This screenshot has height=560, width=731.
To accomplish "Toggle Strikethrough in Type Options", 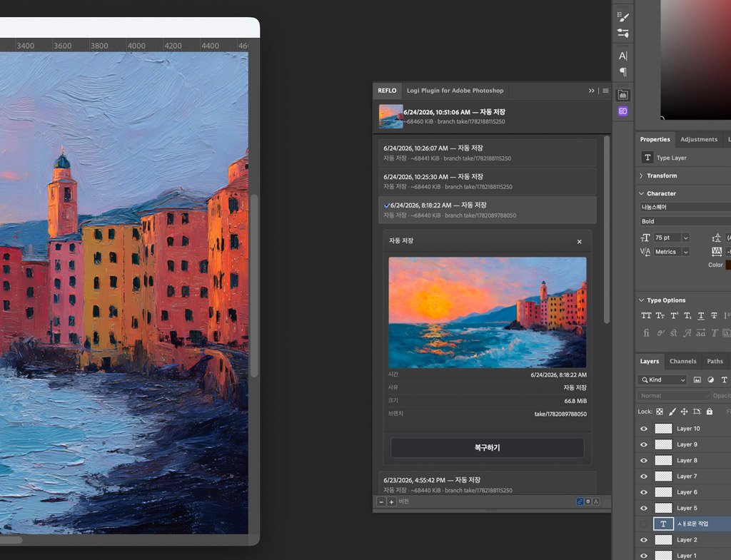I will [x=714, y=316].
